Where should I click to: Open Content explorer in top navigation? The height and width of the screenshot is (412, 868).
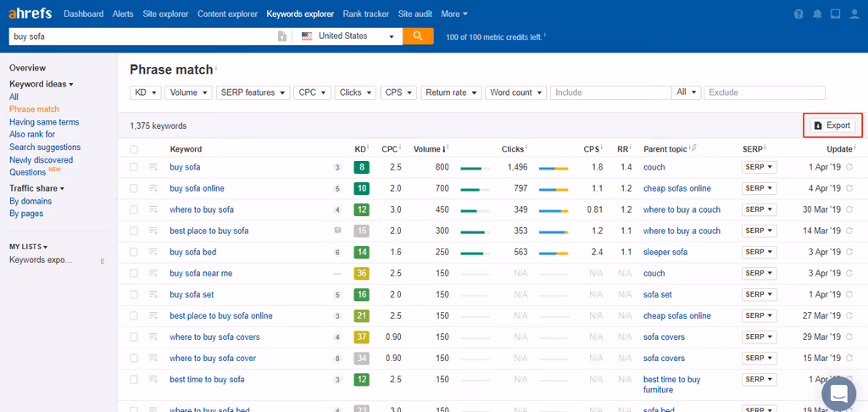[227, 14]
